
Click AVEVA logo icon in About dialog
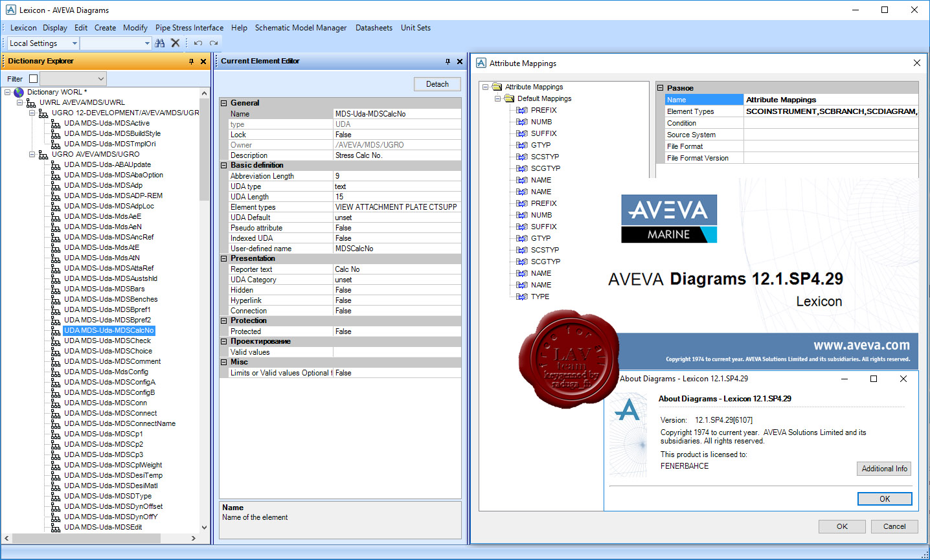pyautogui.click(x=628, y=410)
